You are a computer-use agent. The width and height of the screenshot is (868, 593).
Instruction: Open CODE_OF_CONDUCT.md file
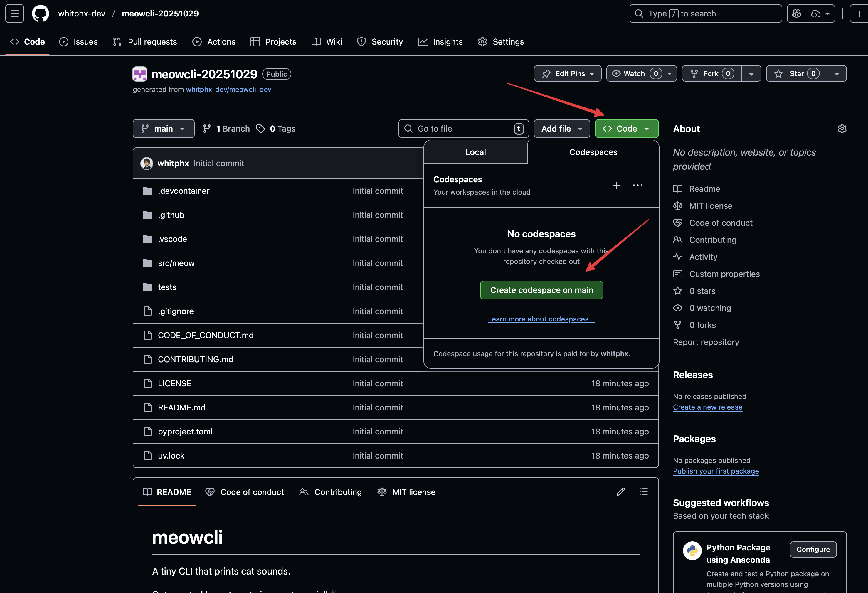click(206, 335)
